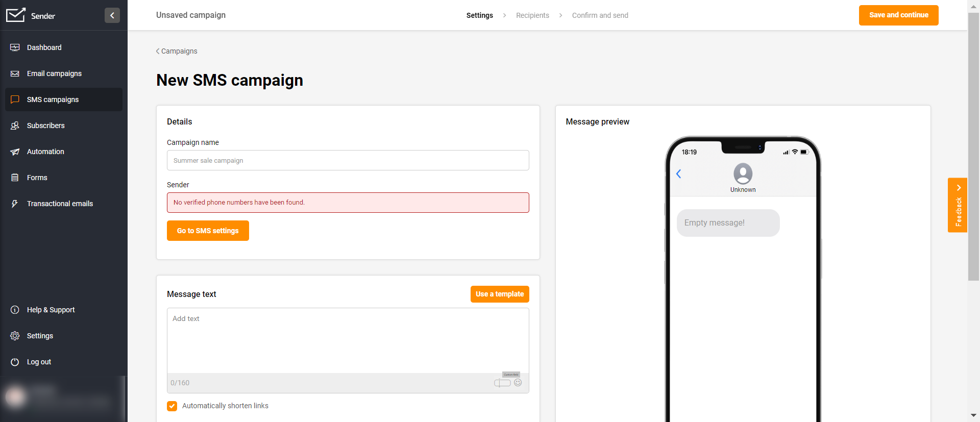Open Email campaigns in sidebar

click(54, 73)
